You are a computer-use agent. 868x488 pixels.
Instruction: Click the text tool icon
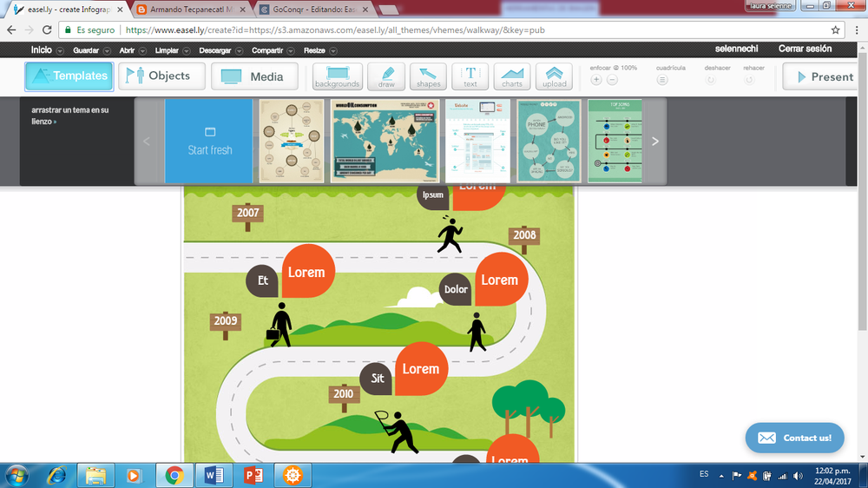[x=470, y=76]
